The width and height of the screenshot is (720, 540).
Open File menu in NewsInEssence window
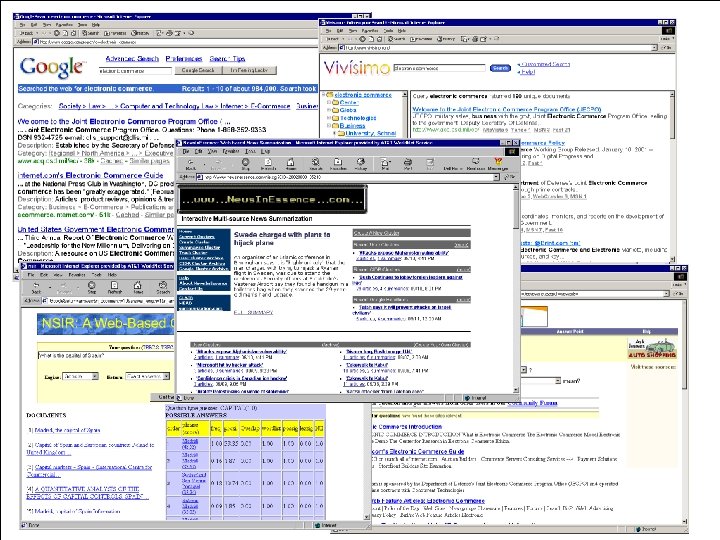tap(186, 151)
